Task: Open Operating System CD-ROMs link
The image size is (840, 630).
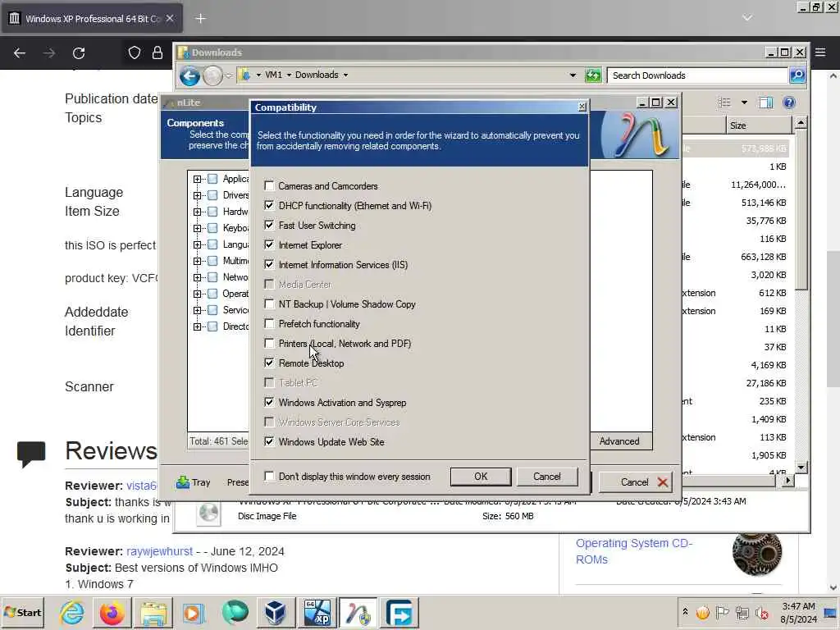Action: tap(634, 551)
